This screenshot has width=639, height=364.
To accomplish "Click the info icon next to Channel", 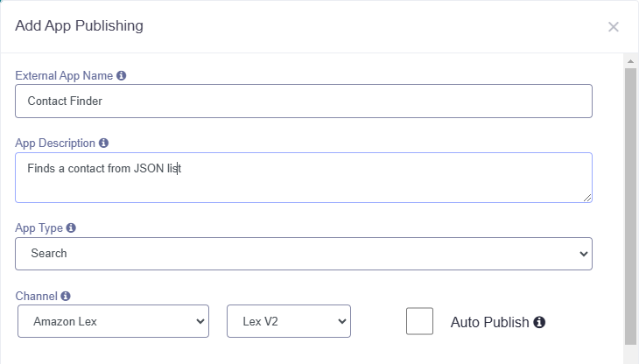I will pos(66,296).
